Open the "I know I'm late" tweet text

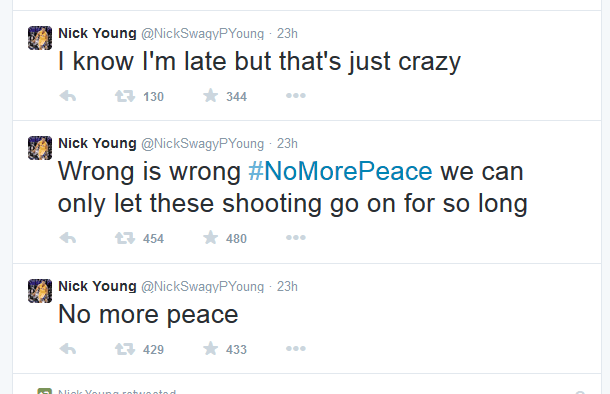click(259, 61)
